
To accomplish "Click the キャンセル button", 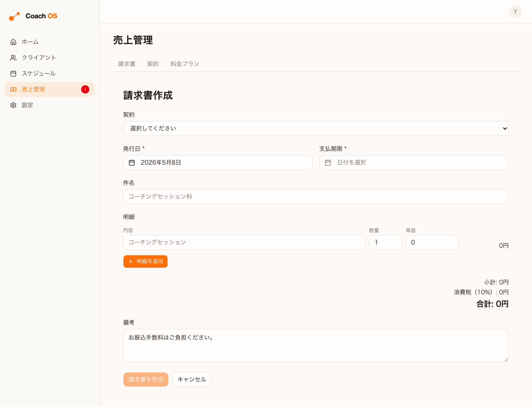I will click(192, 380).
